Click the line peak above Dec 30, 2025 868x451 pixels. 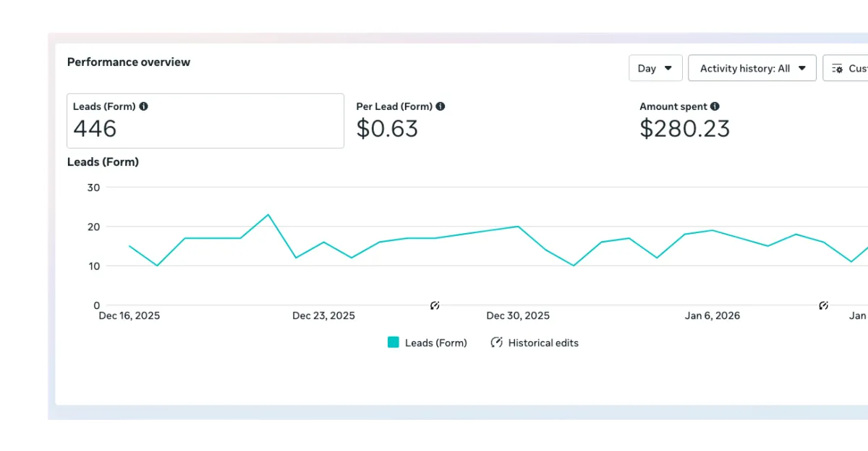(518, 227)
